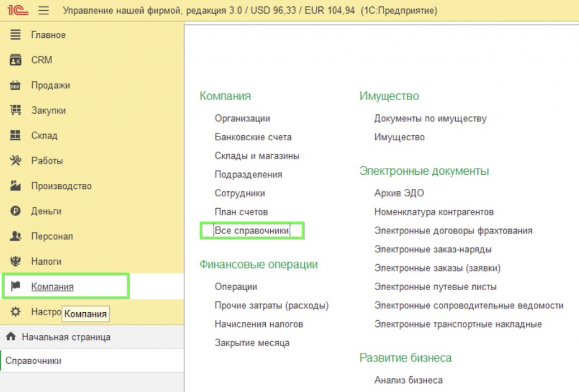Open the Имущество link under Имущество heading
579x392 pixels.
[x=399, y=137]
